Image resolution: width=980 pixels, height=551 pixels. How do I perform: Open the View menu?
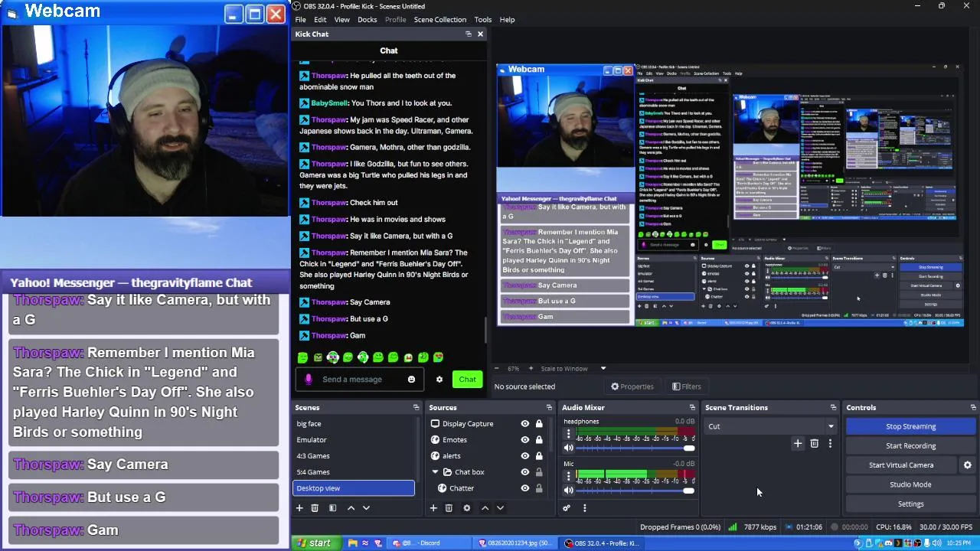tap(341, 20)
